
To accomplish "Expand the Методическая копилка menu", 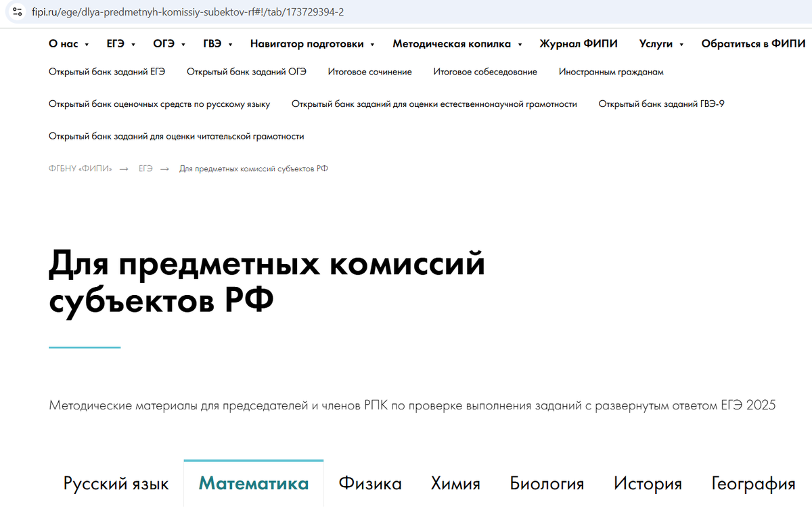I will pos(452,43).
